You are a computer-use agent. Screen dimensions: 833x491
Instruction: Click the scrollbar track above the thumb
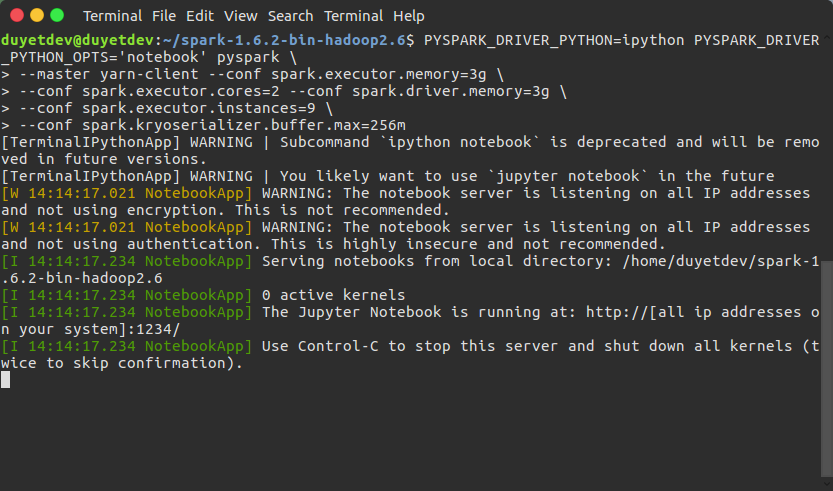[827, 151]
